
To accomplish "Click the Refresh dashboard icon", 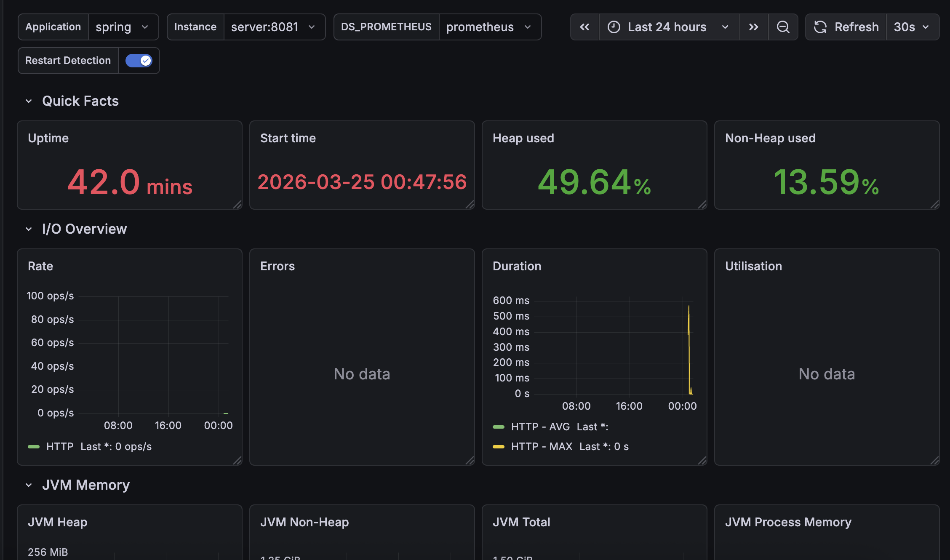I will 820,27.
